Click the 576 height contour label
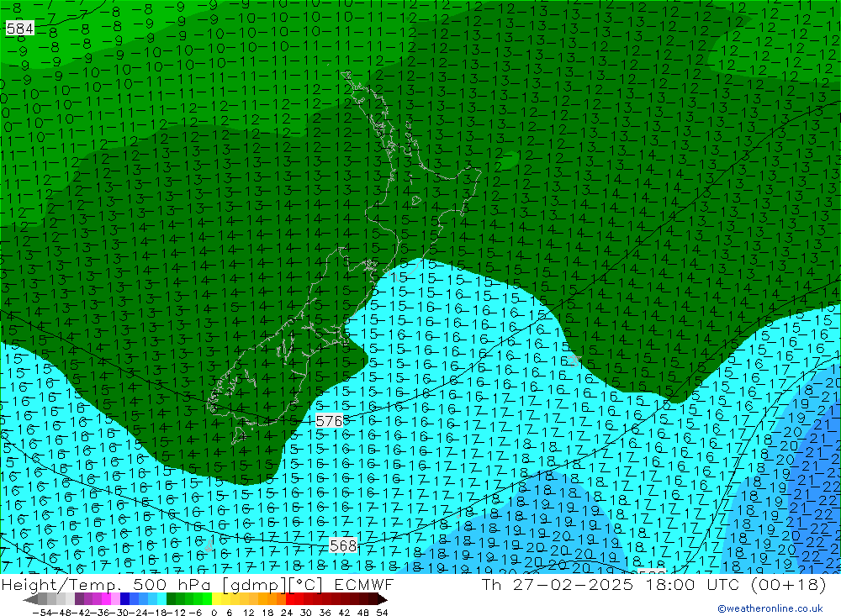The image size is (841, 616). tap(329, 421)
